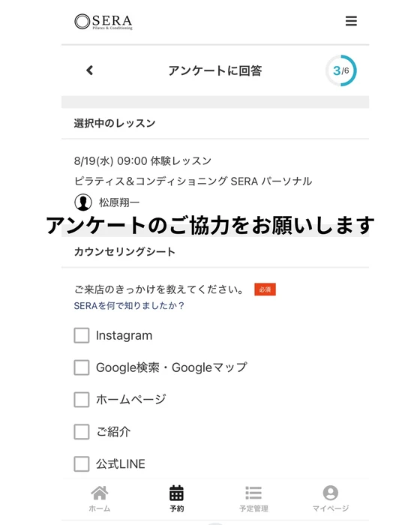Click the 3/6 progress circle indicator

pyautogui.click(x=341, y=70)
